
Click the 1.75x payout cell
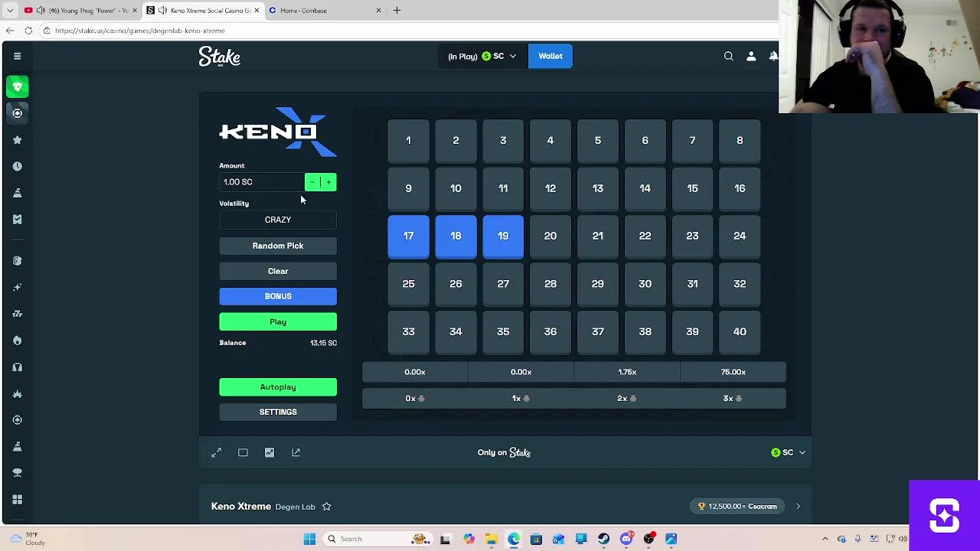[627, 372]
